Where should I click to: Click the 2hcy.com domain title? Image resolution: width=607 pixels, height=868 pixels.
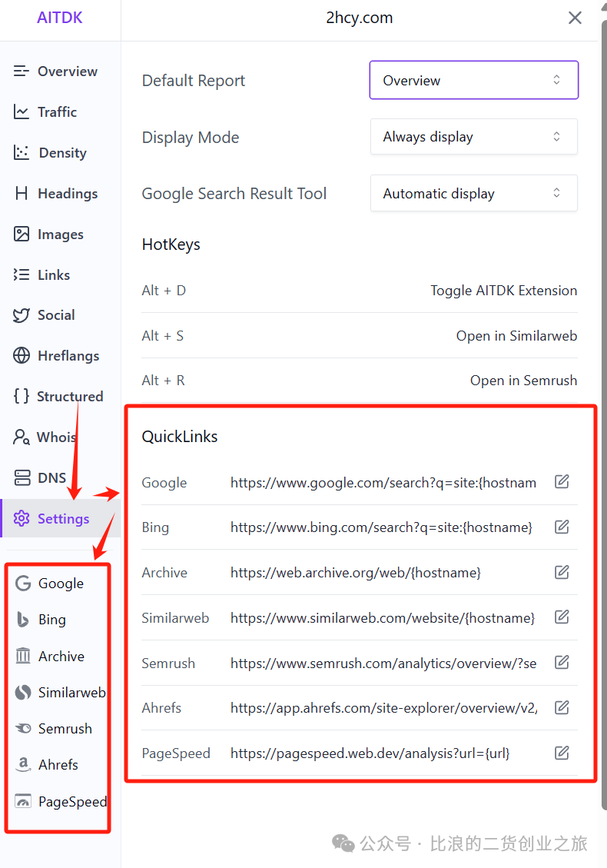point(359,18)
